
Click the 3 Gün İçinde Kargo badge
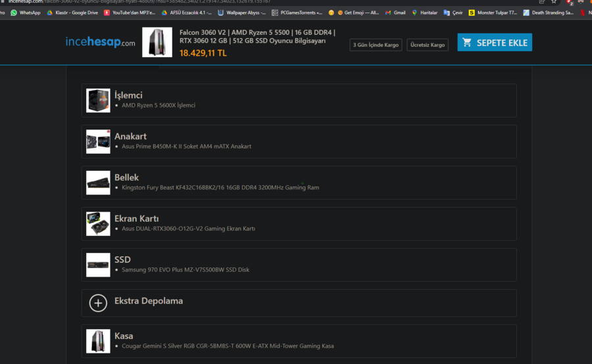coord(376,45)
